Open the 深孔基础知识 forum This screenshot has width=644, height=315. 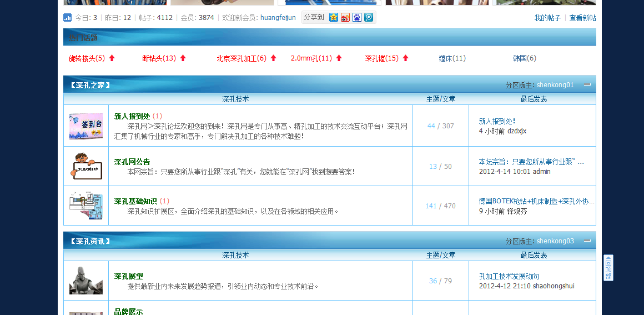tap(135, 201)
